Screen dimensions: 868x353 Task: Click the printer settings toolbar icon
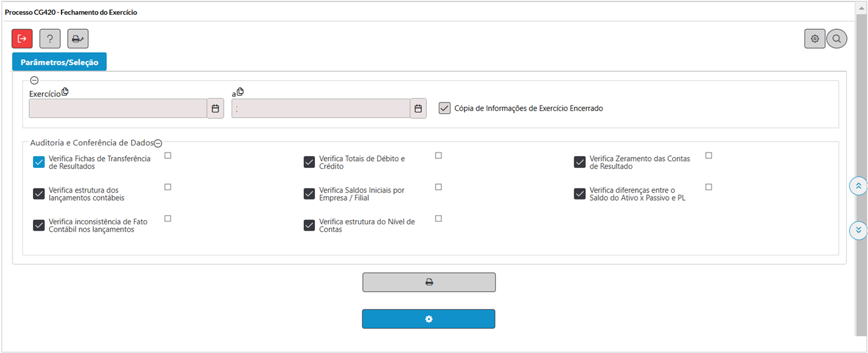point(78,39)
